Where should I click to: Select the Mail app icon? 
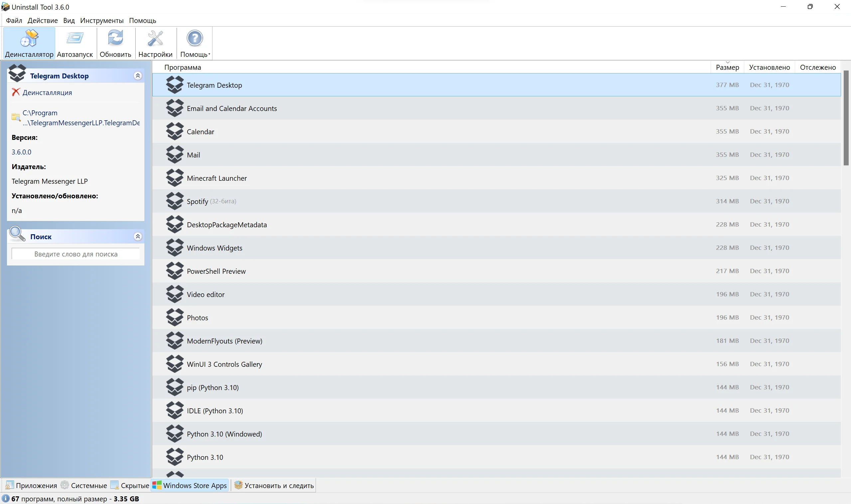[175, 154]
